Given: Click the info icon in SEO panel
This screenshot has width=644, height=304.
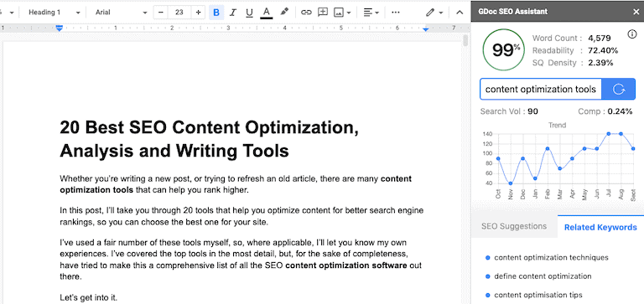Looking at the screenshot, I should click(632, 34).
